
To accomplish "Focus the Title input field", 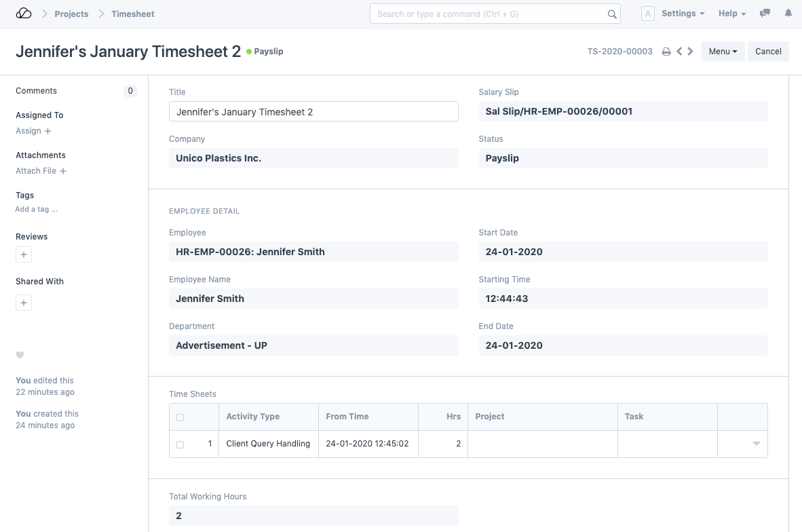I will coord(313,112).
